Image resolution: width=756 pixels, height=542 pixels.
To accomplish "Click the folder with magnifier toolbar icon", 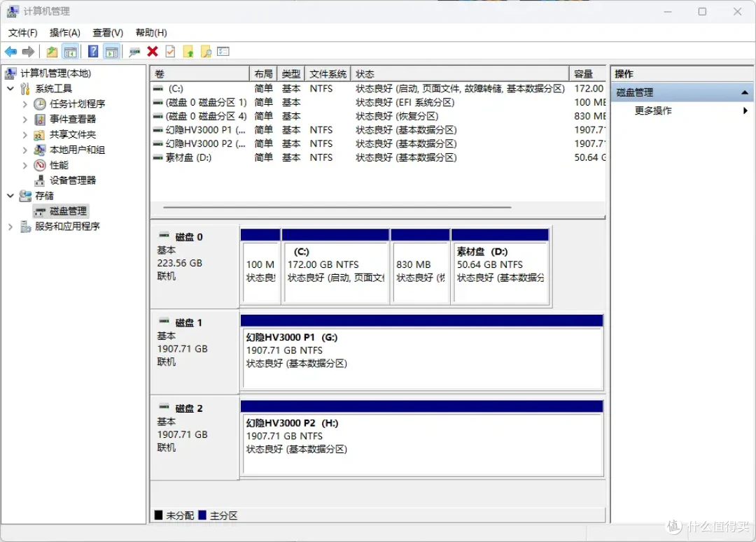I will click(206, 52).
